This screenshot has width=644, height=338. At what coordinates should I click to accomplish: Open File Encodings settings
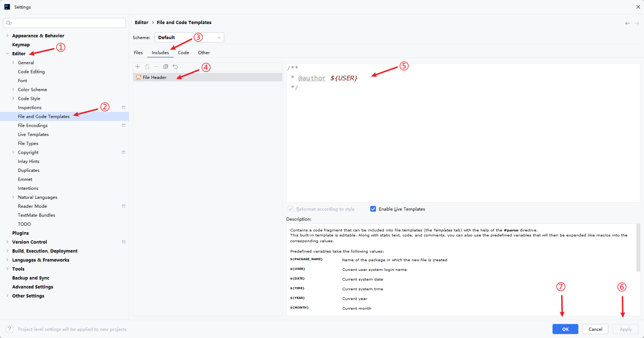tap(33, 125)
